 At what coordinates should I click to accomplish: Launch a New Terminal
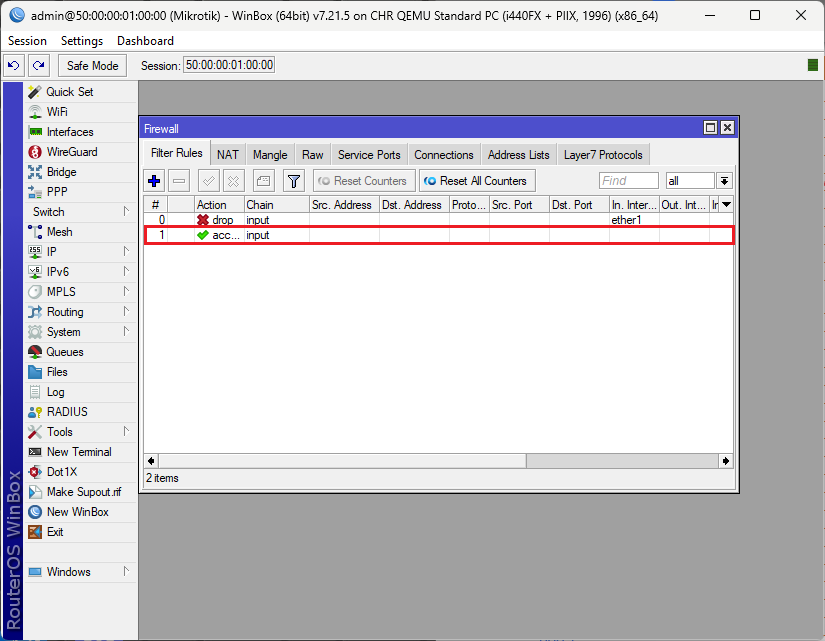pyautogui.click(x=80, y=452)
